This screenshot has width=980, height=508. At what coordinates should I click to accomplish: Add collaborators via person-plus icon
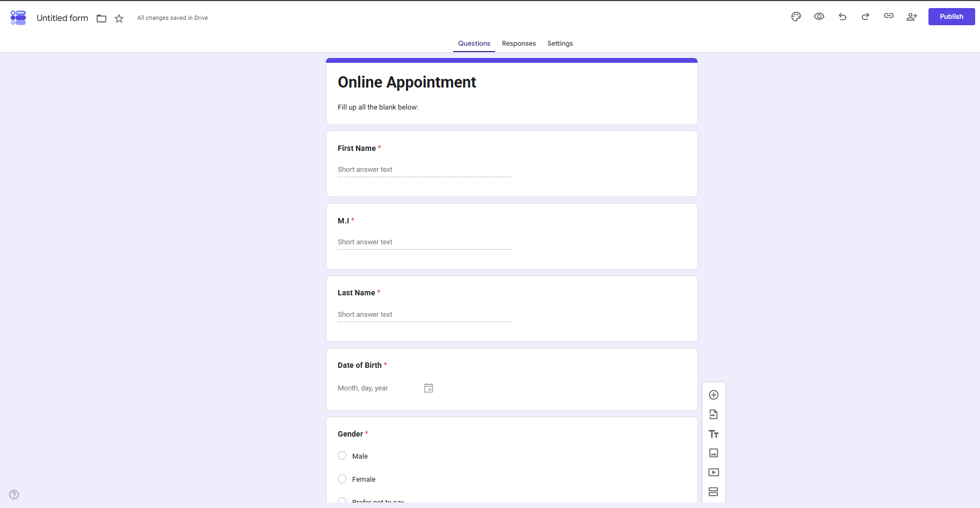(x=912, y=17)
